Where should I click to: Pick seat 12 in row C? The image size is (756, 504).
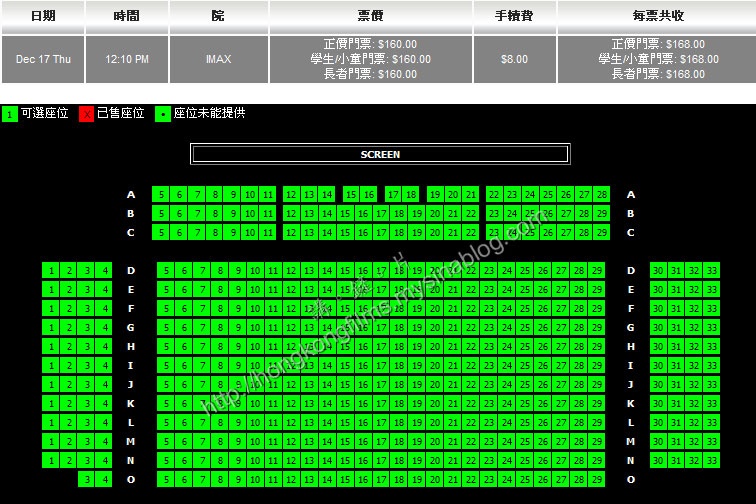(291, 233)
